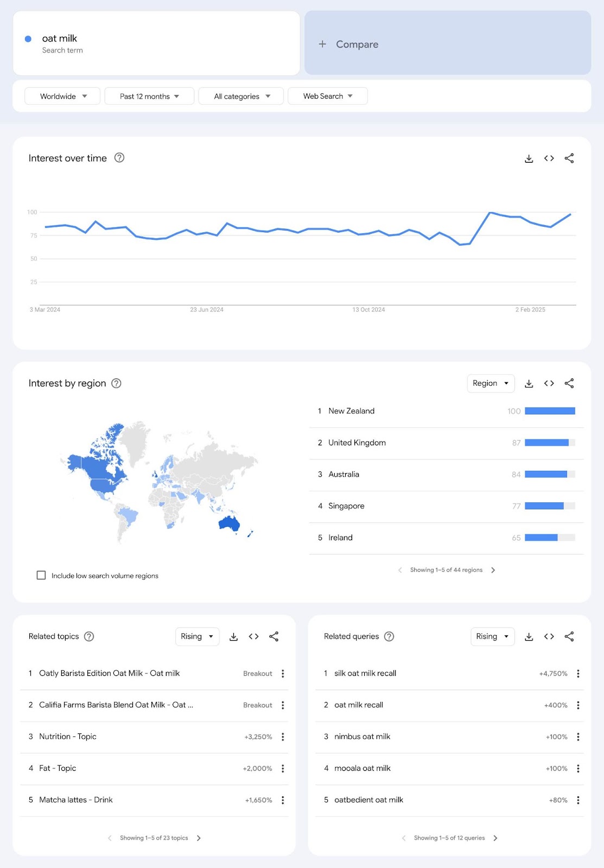Open the Past 12 months time dropdown

pos(149,96)
